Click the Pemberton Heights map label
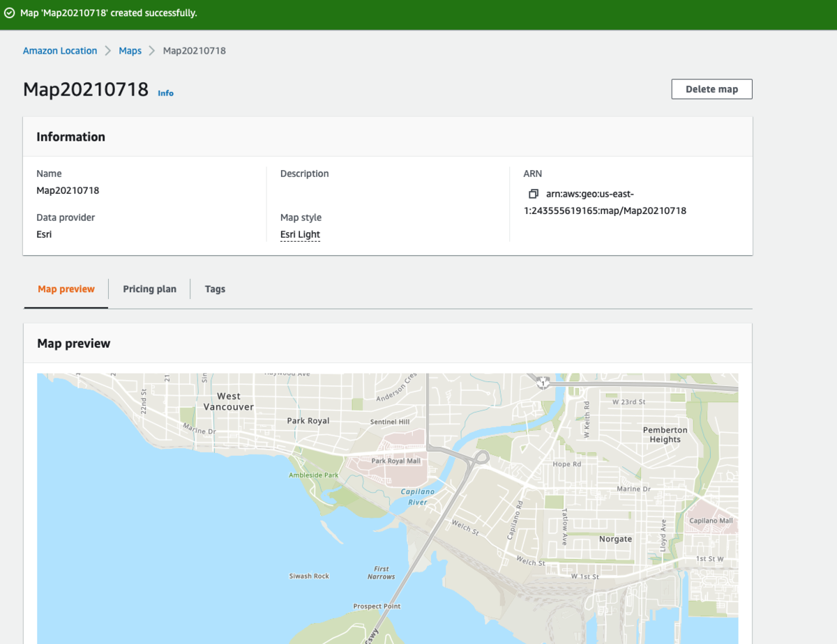The height and width of the screenshot is (644, 837). [x=665, y=435]
